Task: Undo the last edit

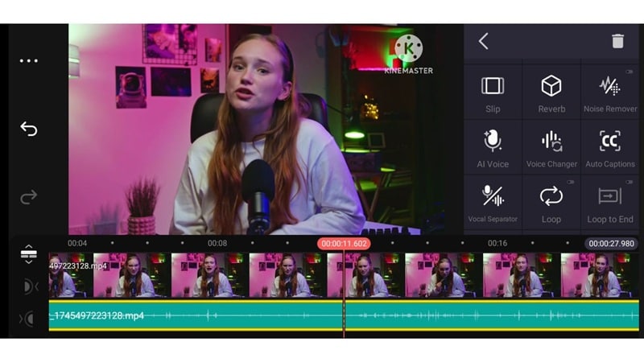Action: tap(29, 129)
